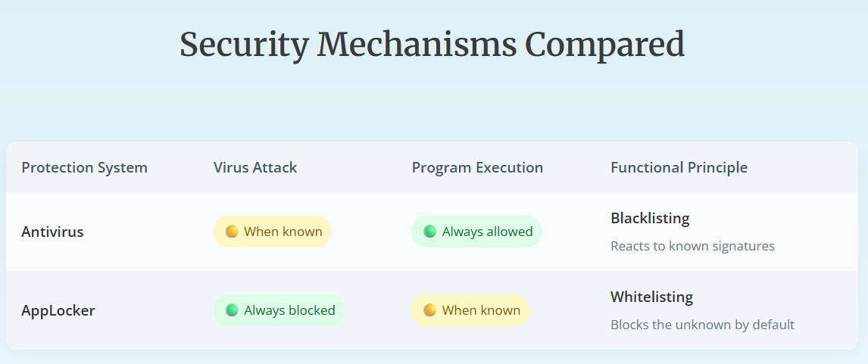868x364 pixels.
Task: Click 'Blocks the unknown by default' text
Action: 702,324
